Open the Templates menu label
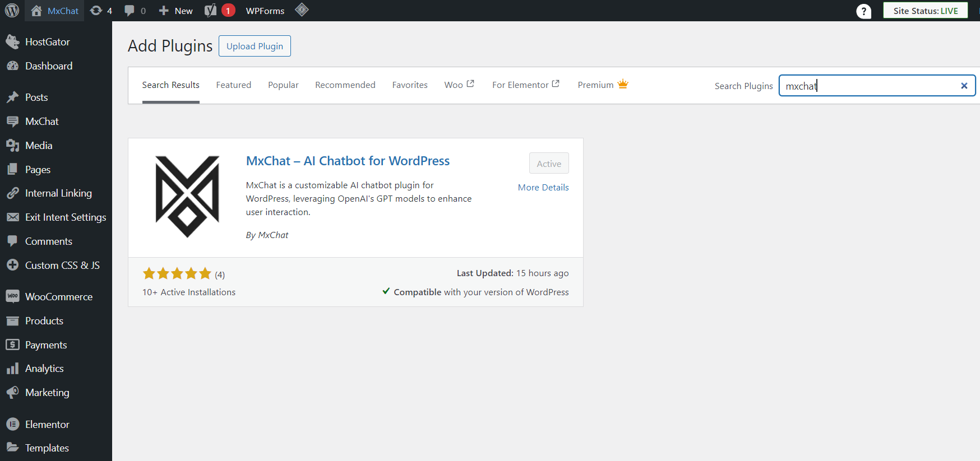 coord(47,448)
